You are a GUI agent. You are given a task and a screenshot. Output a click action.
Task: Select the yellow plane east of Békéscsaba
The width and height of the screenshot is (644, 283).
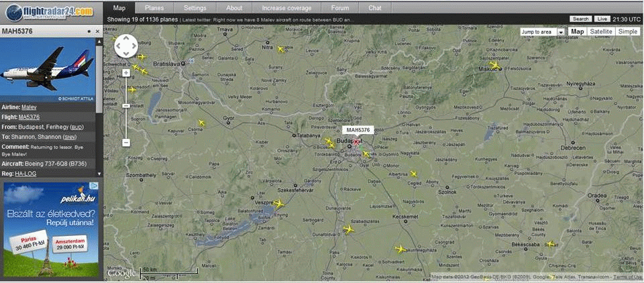point(551,244)
